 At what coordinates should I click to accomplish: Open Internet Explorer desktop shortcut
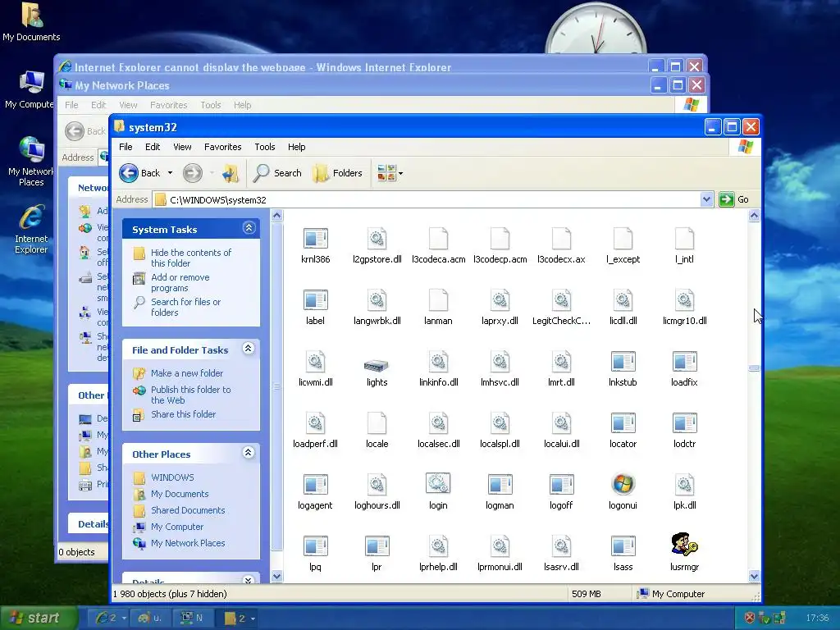click(31, 229)
